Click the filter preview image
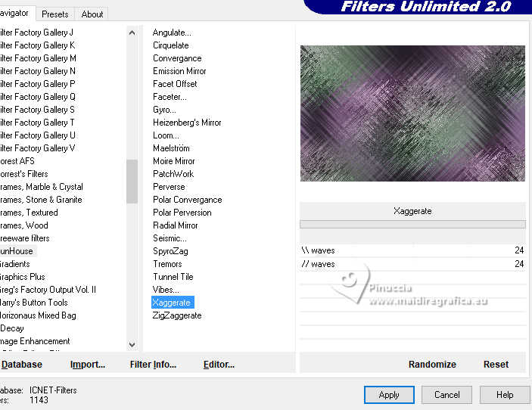Viewport: 532px width, 410px height. pyautogui.click(x=412, y=113)
